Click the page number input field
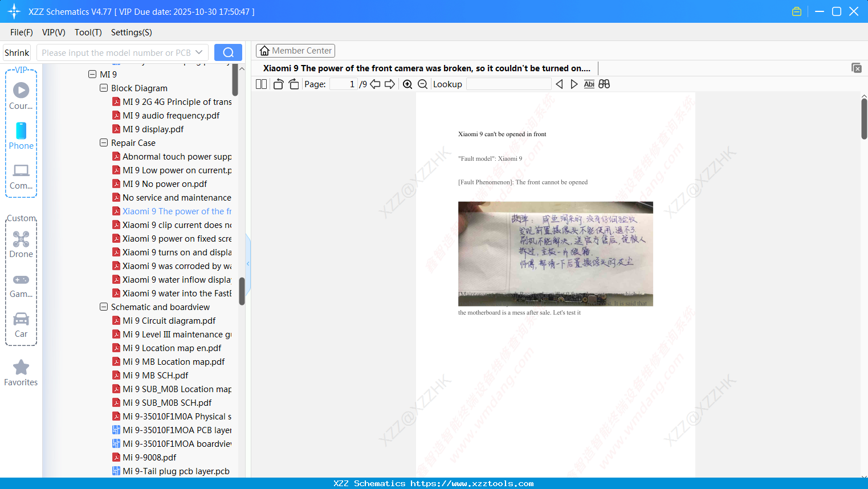This screenshot has height=489, width=868. tap(344, 84)
